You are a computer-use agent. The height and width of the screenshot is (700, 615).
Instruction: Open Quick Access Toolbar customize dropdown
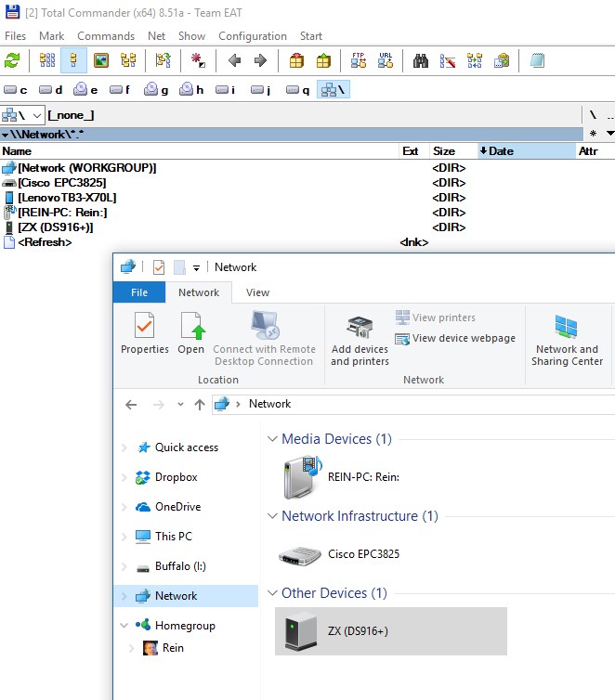pos(196,268)
